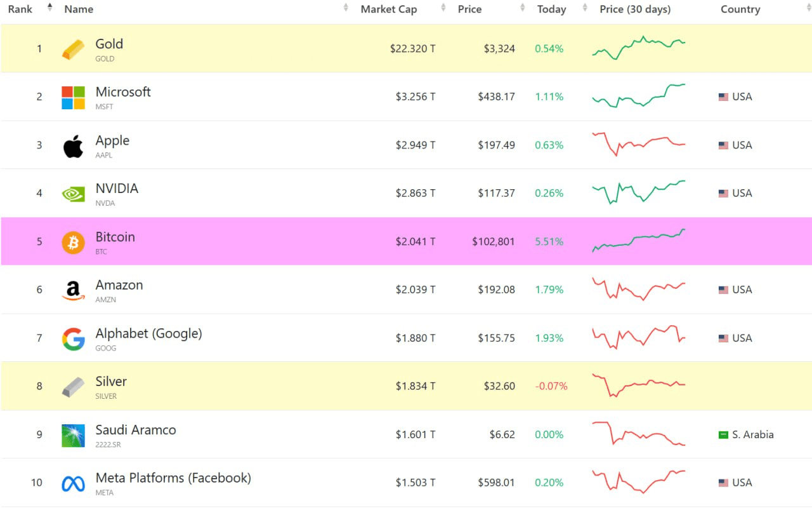
Task: Click the 2222.SR ticker text
Action: coord(108,444)
